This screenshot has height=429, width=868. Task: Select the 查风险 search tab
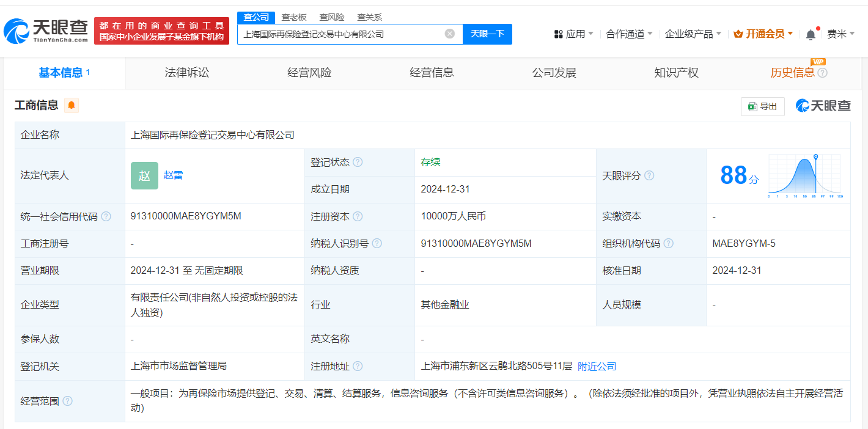pos(332,17)
